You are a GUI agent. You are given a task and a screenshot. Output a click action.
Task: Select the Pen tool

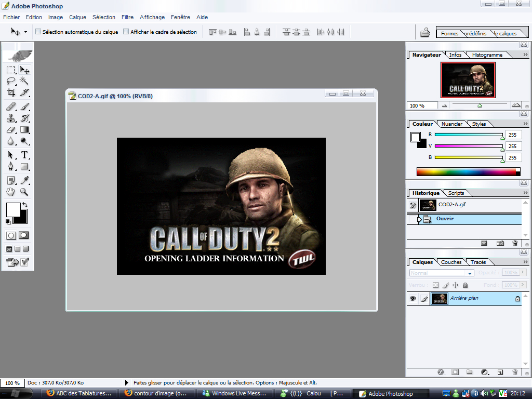[11, 166]
